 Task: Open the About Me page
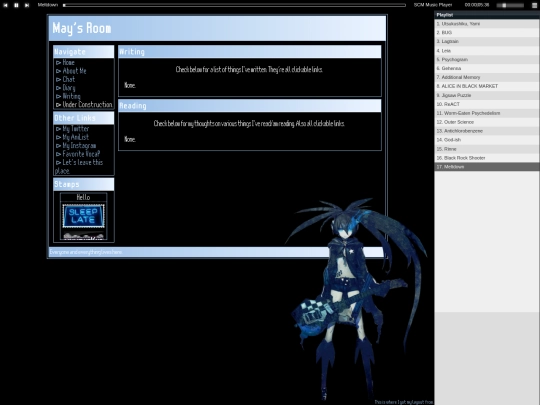pos(74,71)
